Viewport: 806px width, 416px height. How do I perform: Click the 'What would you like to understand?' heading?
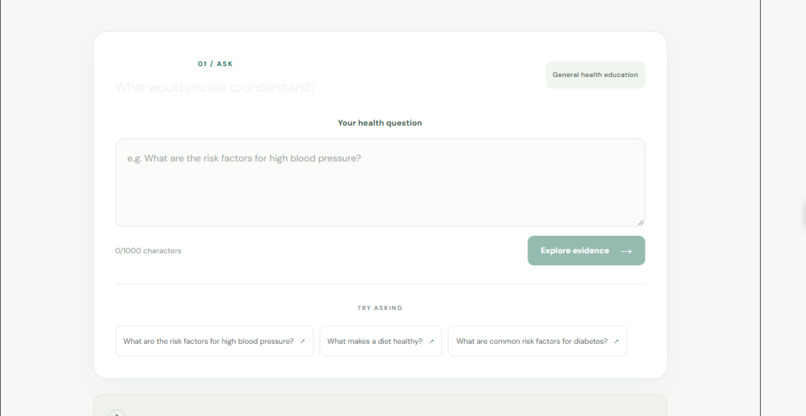click(215, 87)
